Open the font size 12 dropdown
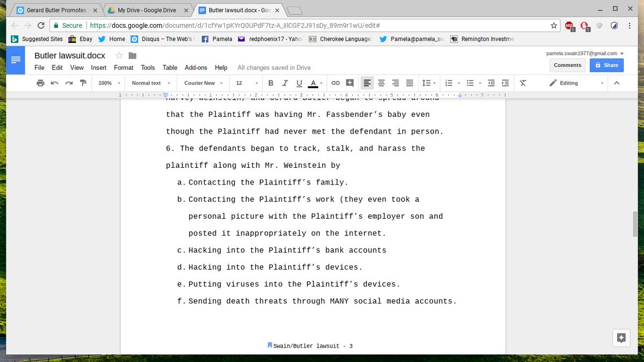Image resolution: width=644 pixels, height=362 pixels. [x=247, y=83]
